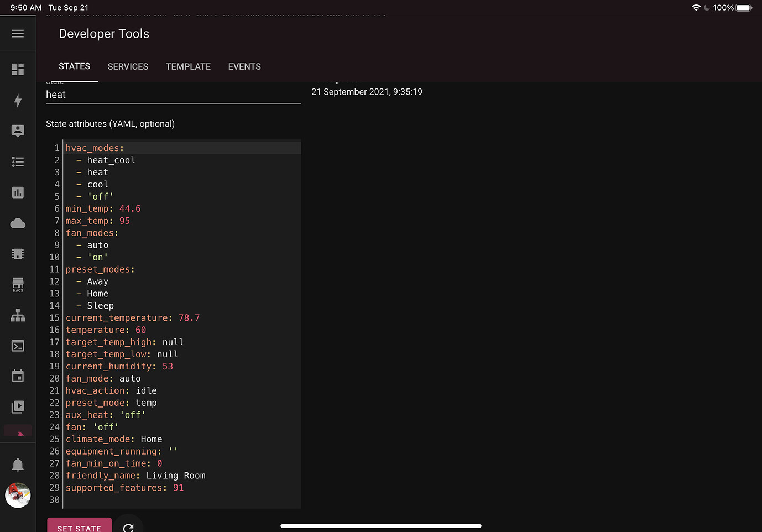762x532 pixels.
Task: Open the History bar chart icon
Action: click(x=18, y=192)
